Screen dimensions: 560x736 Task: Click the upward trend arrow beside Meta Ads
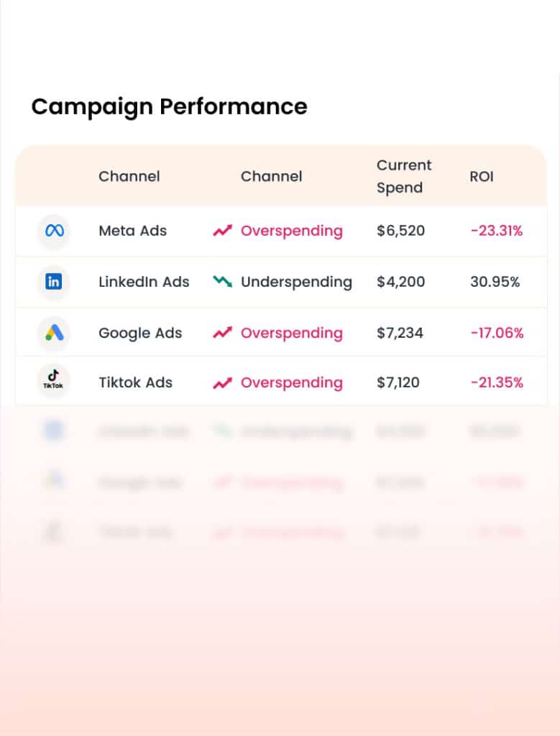(223, 231)
